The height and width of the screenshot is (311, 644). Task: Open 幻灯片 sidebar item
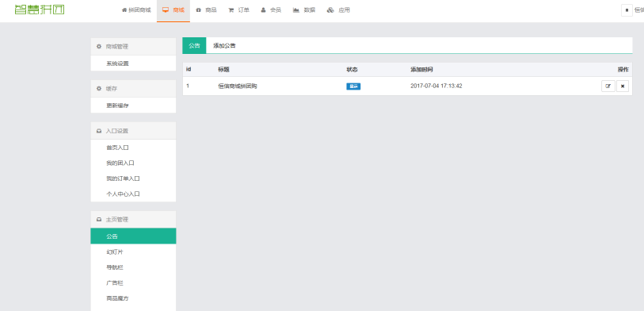[x=133, y=251]
